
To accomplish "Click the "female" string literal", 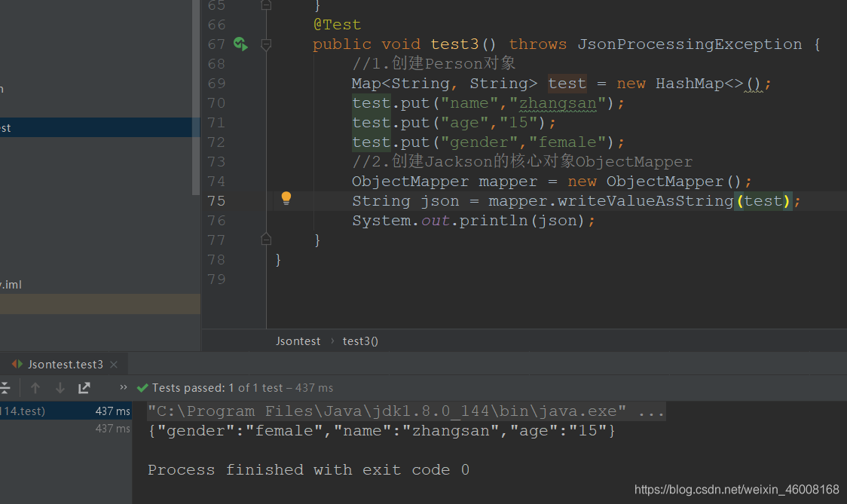I will tap(567, 142).
